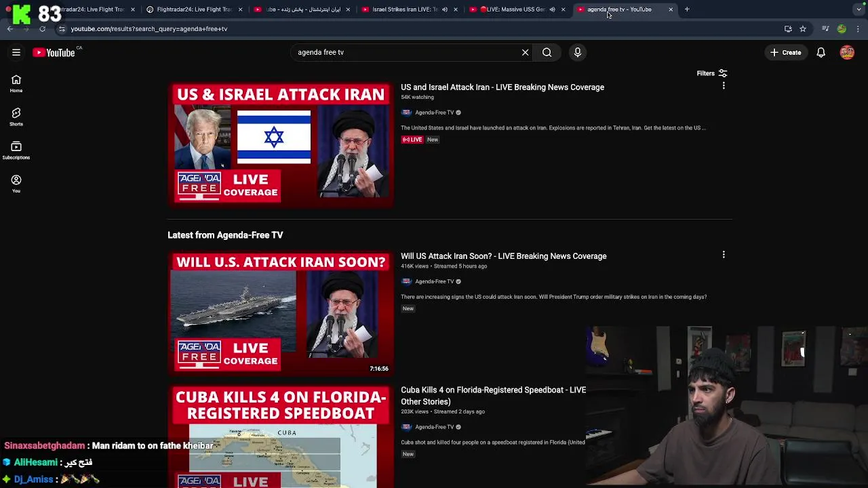Image resolution: width=868 pixels, height=488 pixels.
Task: Click the browser back arrow
Action: [x=9, y=28]
